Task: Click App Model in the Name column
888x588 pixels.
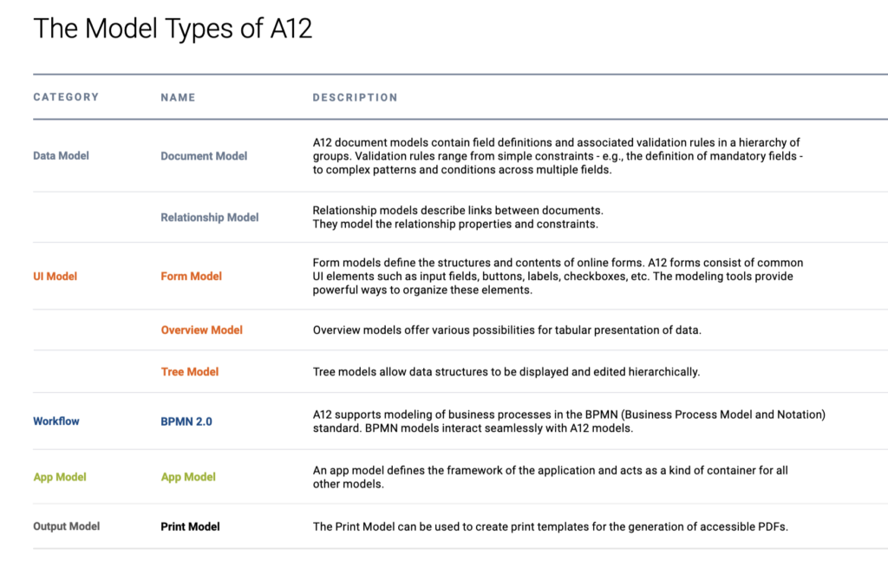Action: click(188, 477)
